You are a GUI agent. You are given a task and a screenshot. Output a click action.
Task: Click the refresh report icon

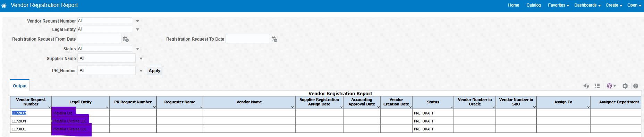[586, 86]
